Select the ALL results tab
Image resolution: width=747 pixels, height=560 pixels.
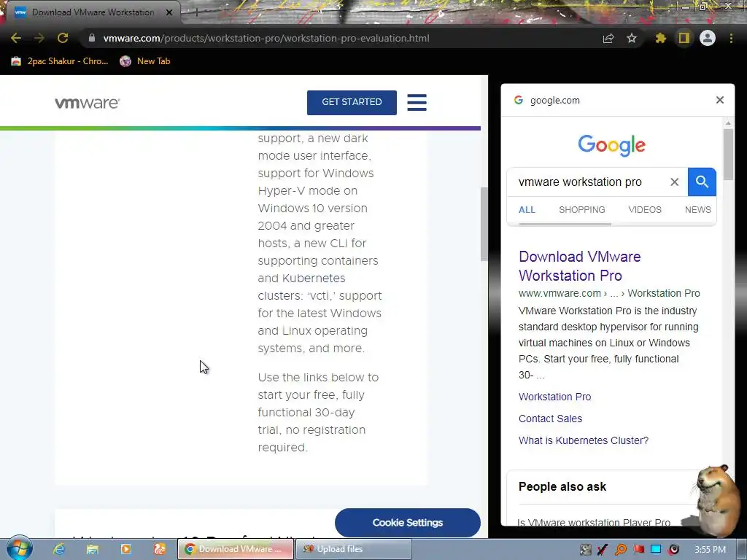click(527, 209)
